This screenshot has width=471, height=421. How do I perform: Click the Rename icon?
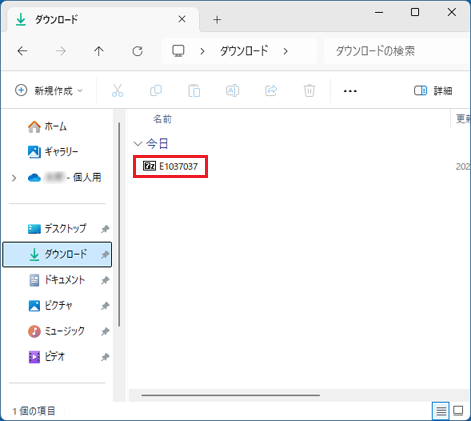pos(232,90)
